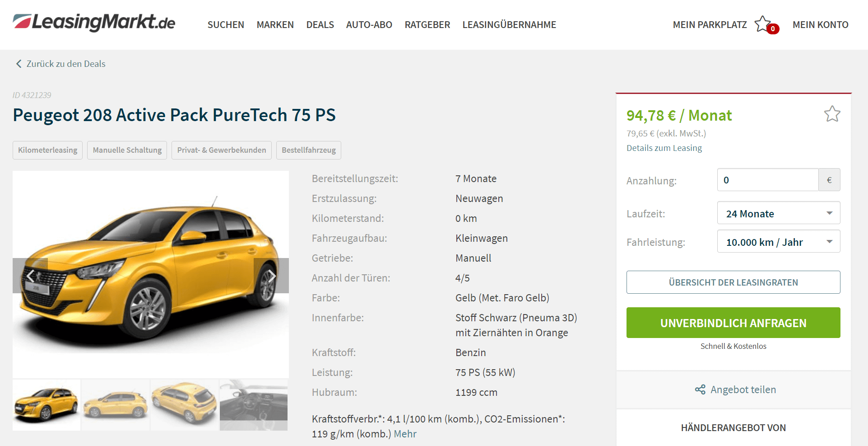Click the Gelb (Met. Faro Gelb) value

pos(502,298)
